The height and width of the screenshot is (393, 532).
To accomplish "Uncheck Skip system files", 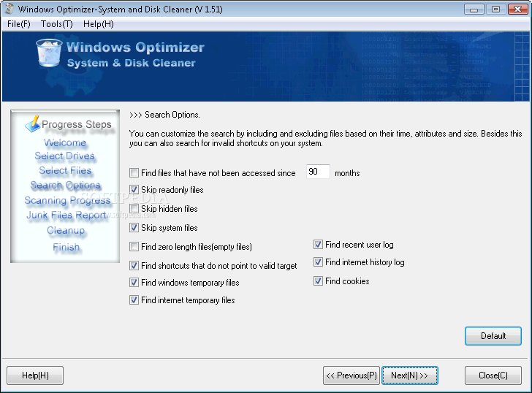I will pyautogui.click(x=134, y=227).
